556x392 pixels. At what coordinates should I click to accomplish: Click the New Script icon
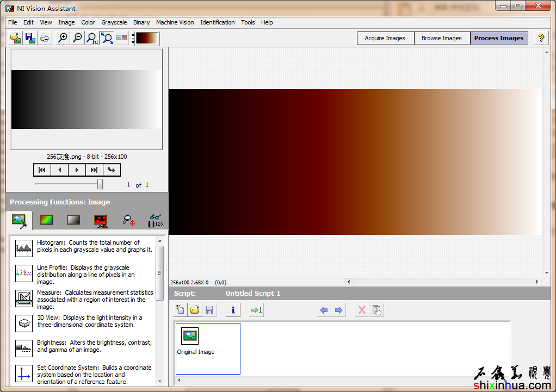click(180, 310)
